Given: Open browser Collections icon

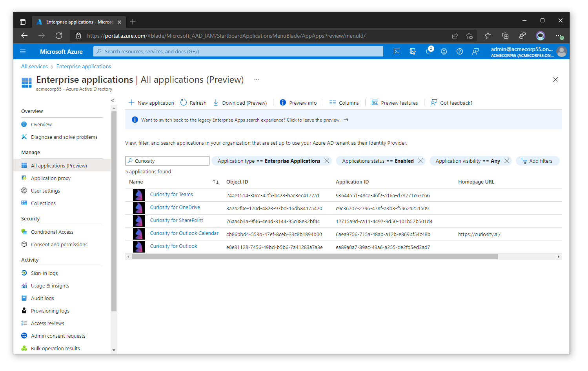Looking at the screenshot, I should (x=505, y=36).
